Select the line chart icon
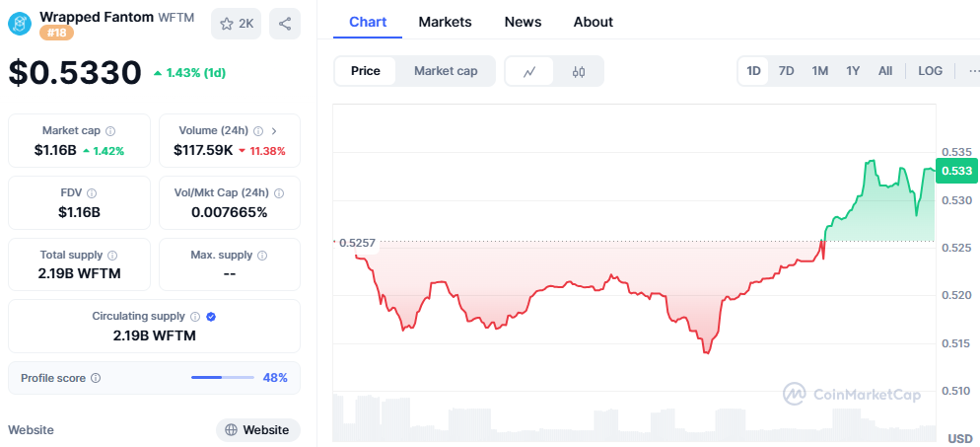Image resolution: width=980 pixels, height=447 pixels. (x=529, y=71)
